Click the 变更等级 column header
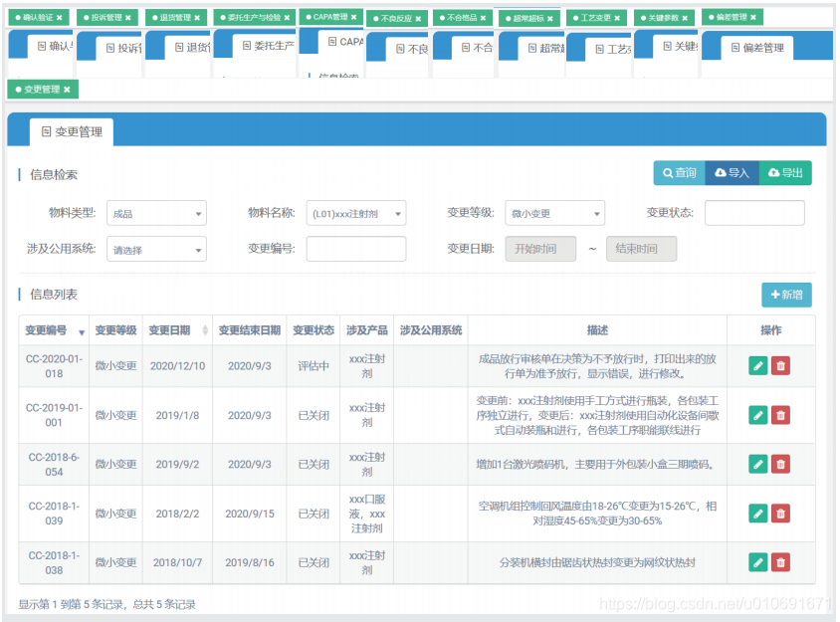 (115, 330)
